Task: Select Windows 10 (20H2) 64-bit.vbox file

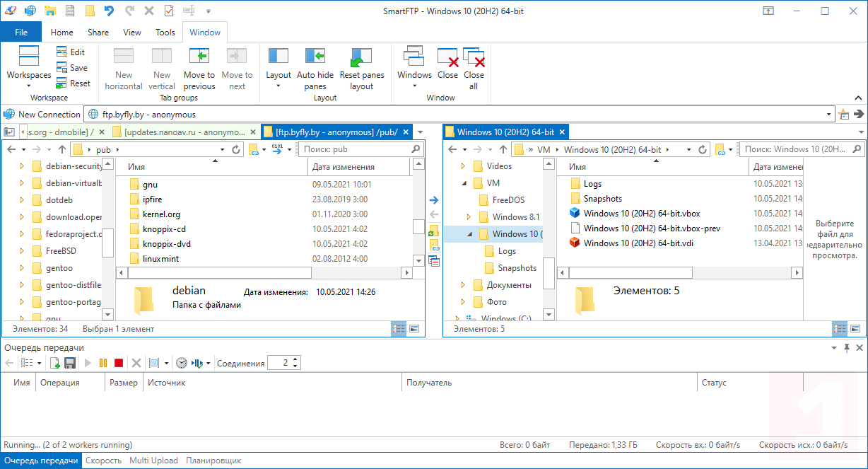Action: (641, 213)
